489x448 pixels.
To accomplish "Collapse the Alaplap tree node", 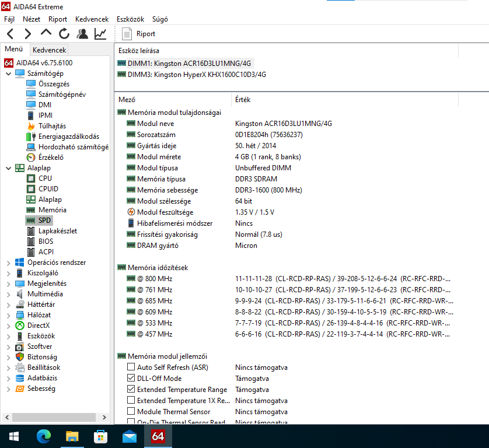I will 8,168.
